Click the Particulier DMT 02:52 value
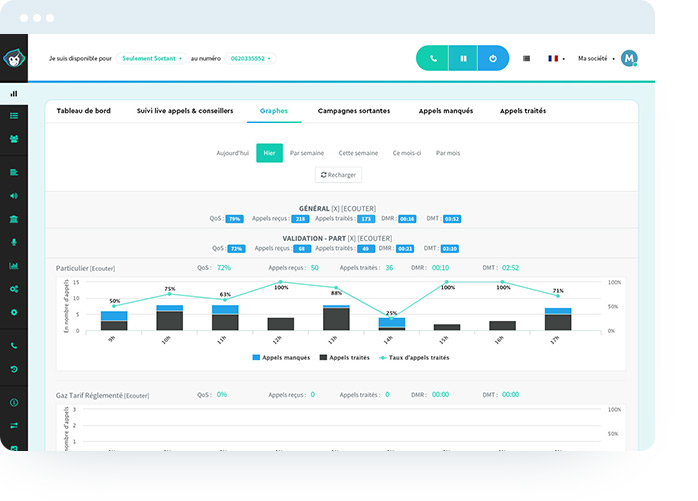The image size is (698, 501). 510,268
